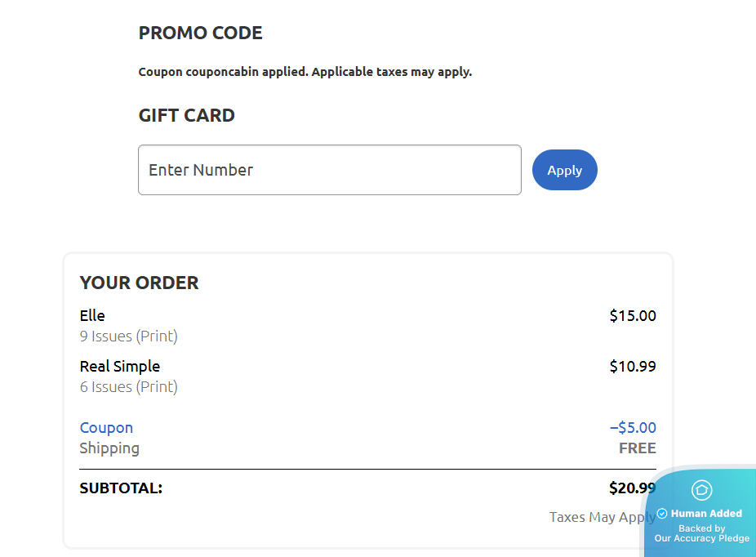Click the coupon couponcabin applied message
Image resolution: width=756 pixels, height=557 pixels.
point(305,72)
